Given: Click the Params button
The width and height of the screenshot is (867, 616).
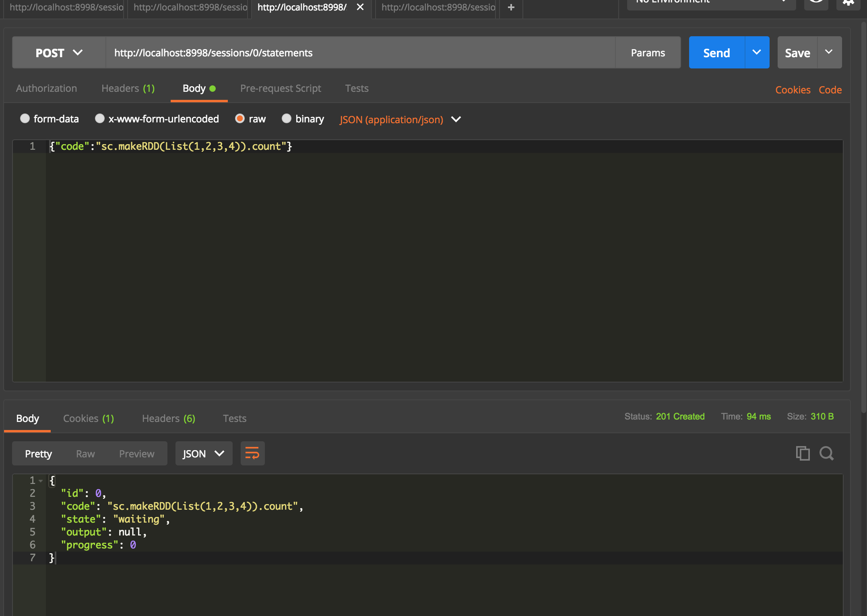Looking at the screenshot, I should 648,53.
